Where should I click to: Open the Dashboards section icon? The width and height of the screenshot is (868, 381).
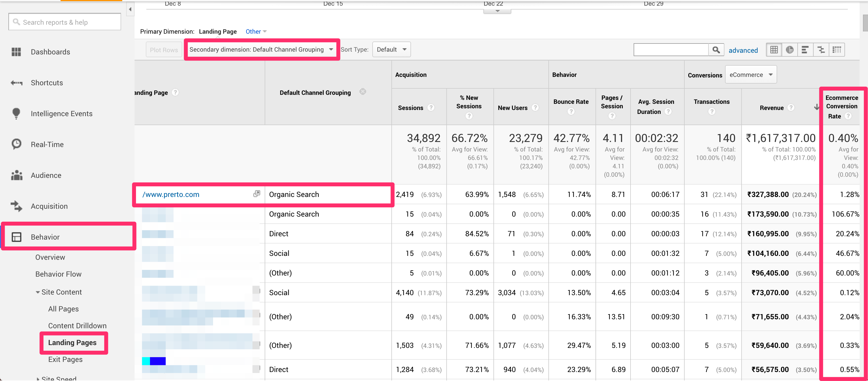16,52
